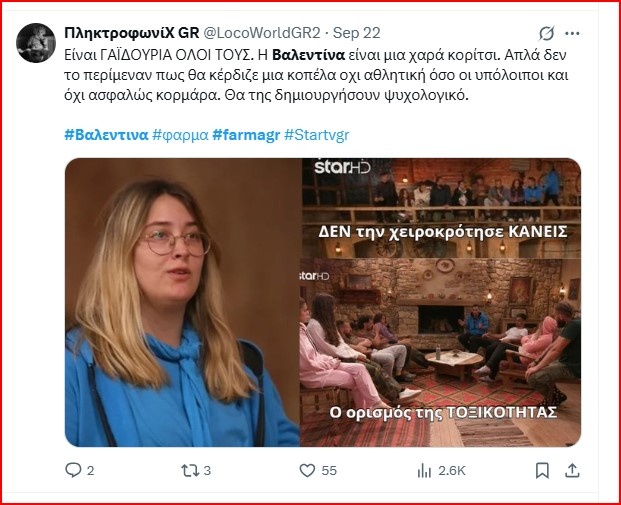This screenshot has height=505, width=621.
Task: Open the author's profile avatar
Action: coord(36,43)
